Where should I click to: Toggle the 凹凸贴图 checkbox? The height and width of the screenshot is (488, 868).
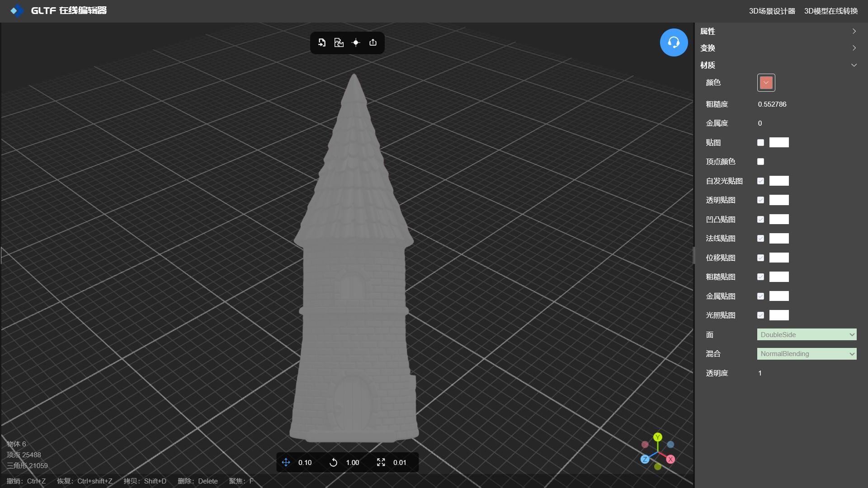tap(760, 219)
